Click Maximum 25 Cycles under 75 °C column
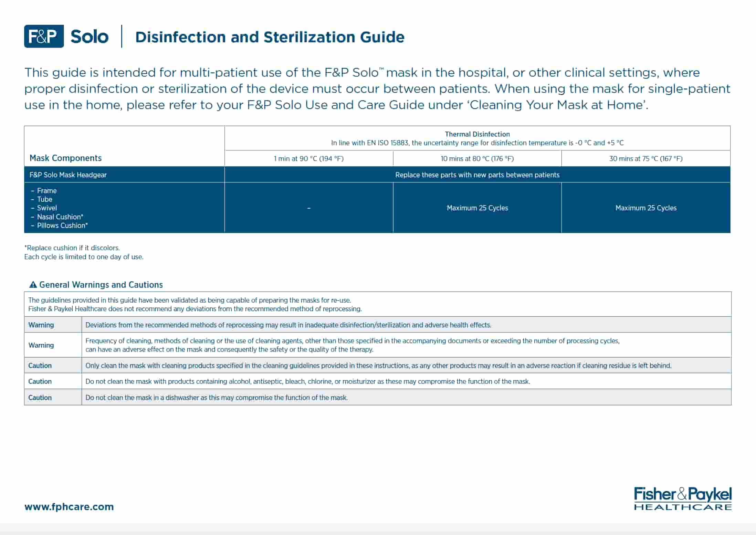This screenshot has height=535, width=756. pyautogui.click(x=646, y=208)
